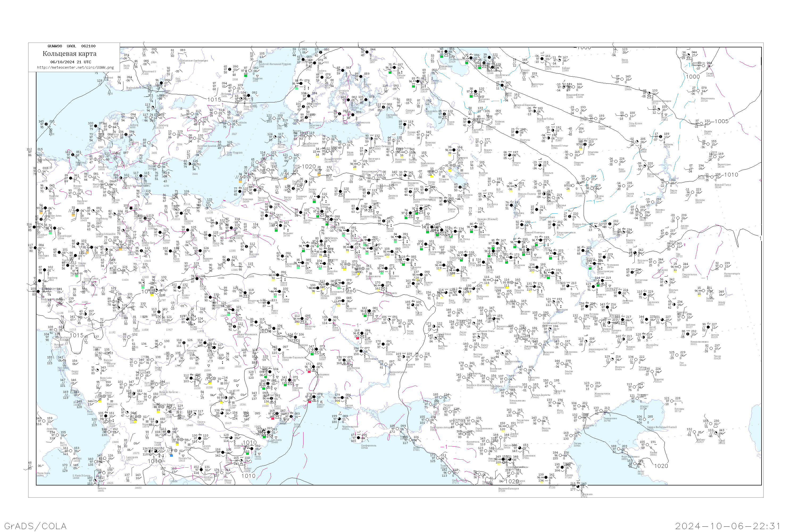This screenshot has height=532, width=798.
Task: Click the half-filled Чердынь station circle
Action: click(x=661, y=137)
